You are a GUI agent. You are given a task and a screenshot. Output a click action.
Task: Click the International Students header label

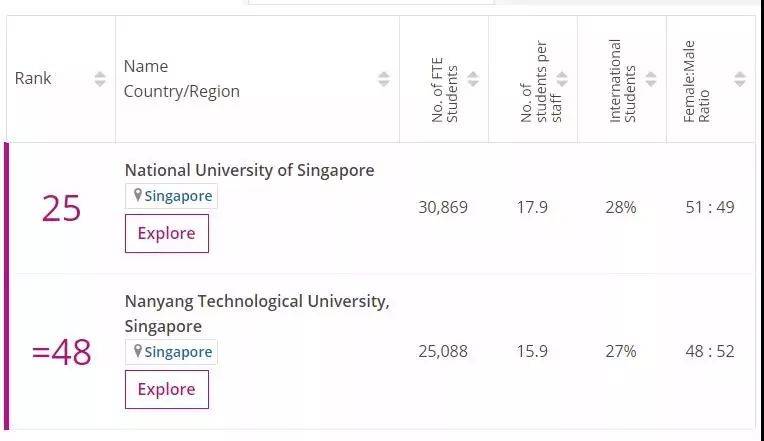(622, 81)
